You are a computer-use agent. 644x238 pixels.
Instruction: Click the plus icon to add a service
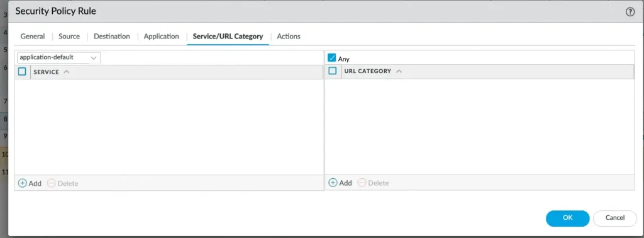click(x=23, y=183)
